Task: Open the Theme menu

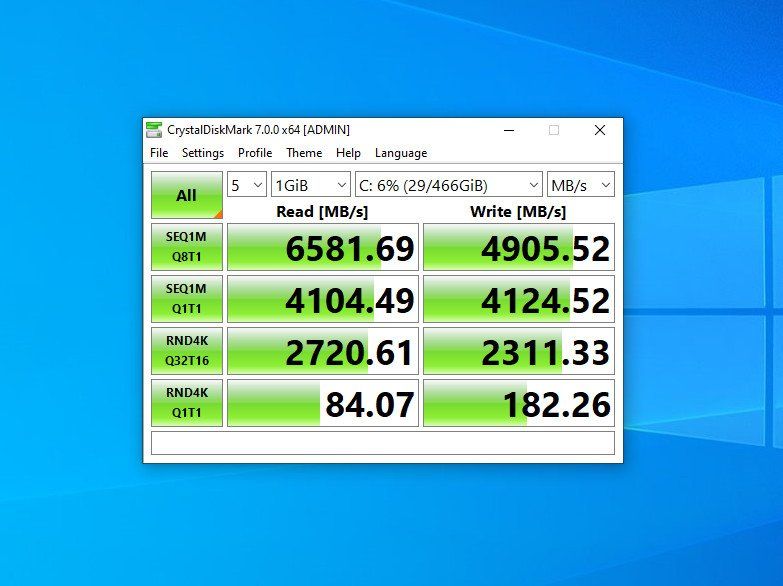Action: [x=304, y=153]
